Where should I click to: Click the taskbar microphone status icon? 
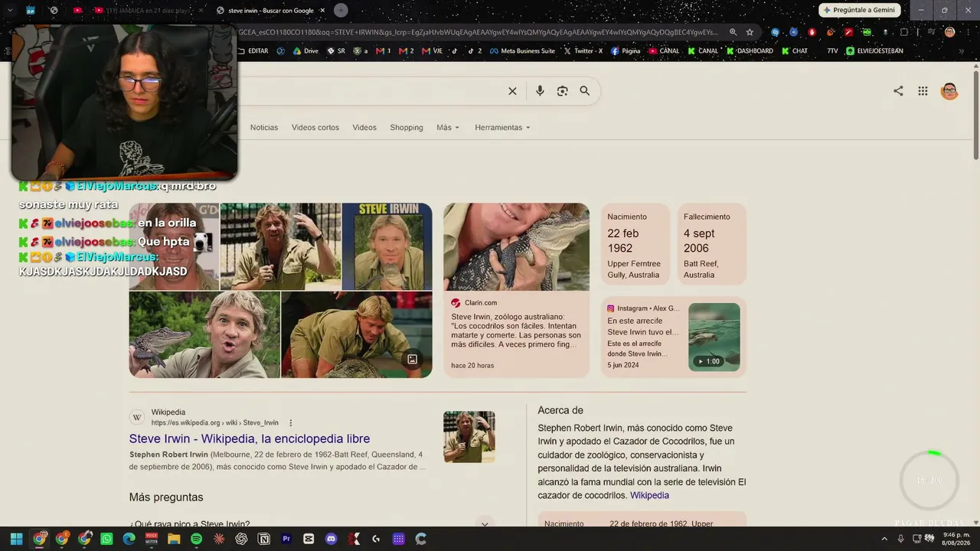pos(901,539)
